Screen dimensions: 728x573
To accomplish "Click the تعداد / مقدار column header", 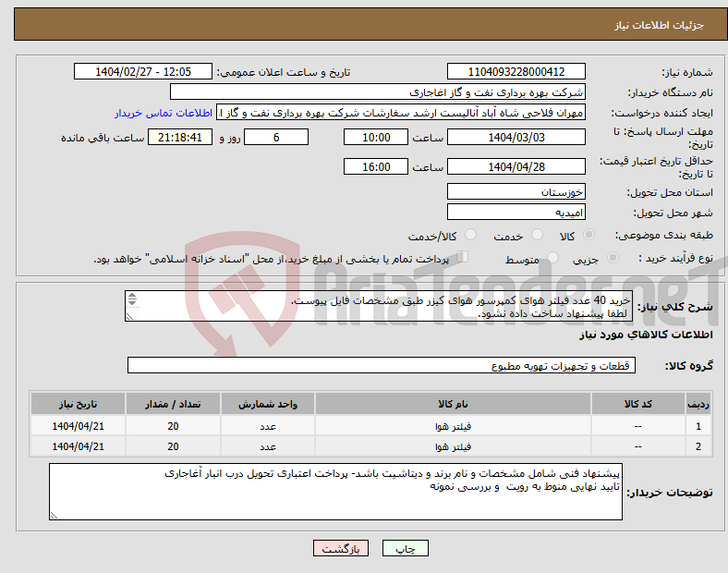I will point(173,404).
